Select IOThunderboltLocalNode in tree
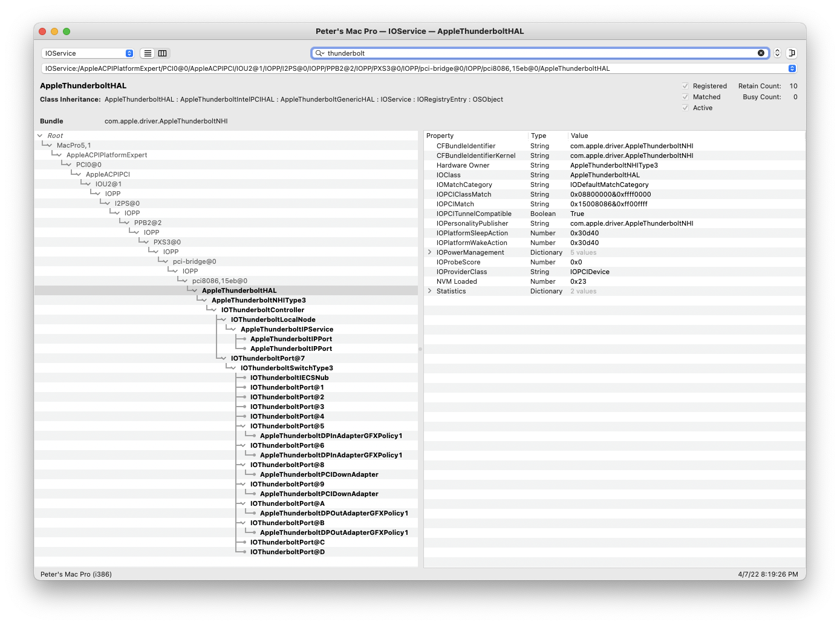Viewport: 840px width, 625px height. coord(273,319)
